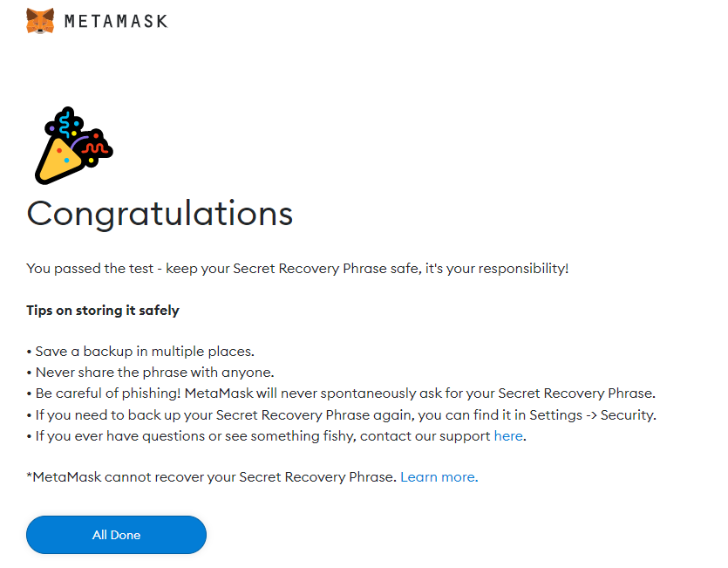This screenshot has width=728, height=568.
Task: Open the support 'here' link
Action: 508,436
